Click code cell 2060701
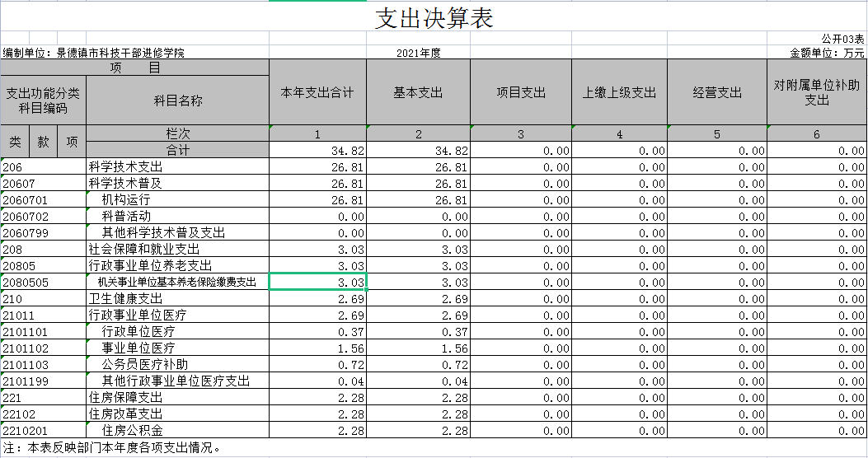 [43, 200]
